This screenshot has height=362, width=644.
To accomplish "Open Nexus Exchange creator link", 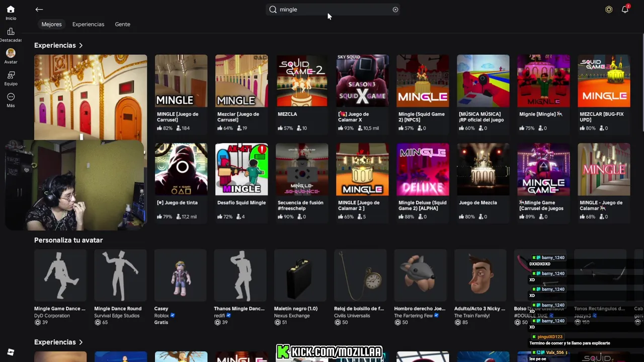I will 292,316.
